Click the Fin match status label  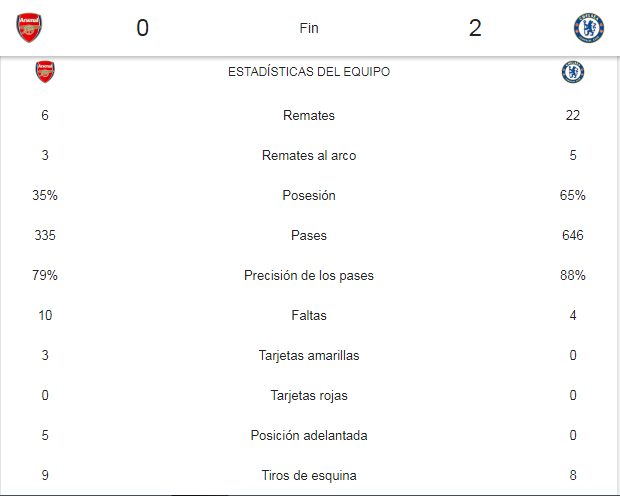click(x=309, y=28)
